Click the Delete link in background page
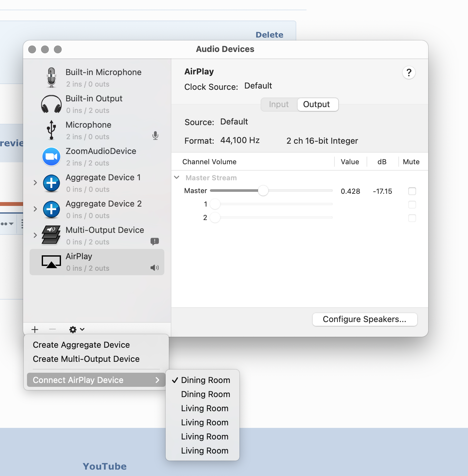The height and width of the screenshot is (476, 468). coord(269,35)
